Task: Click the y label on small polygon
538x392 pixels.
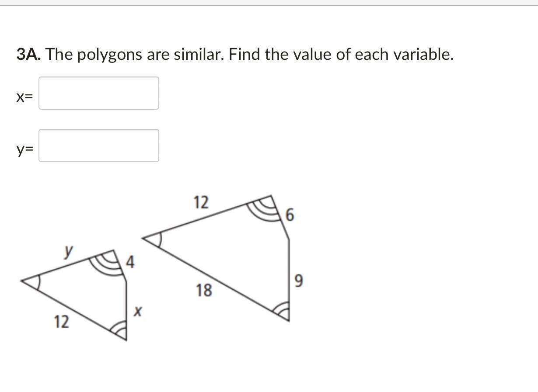Action: click(68, 251)
